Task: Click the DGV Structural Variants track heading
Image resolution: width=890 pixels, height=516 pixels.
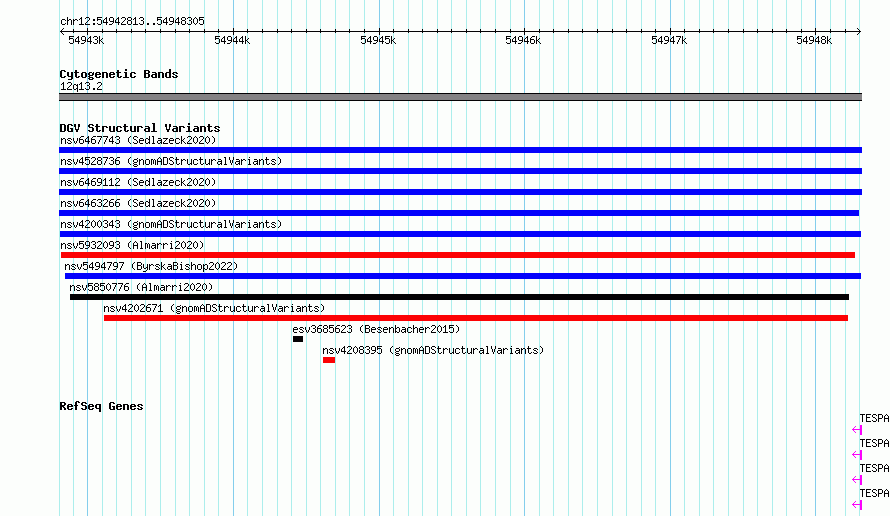Action: tap(140, 128)
